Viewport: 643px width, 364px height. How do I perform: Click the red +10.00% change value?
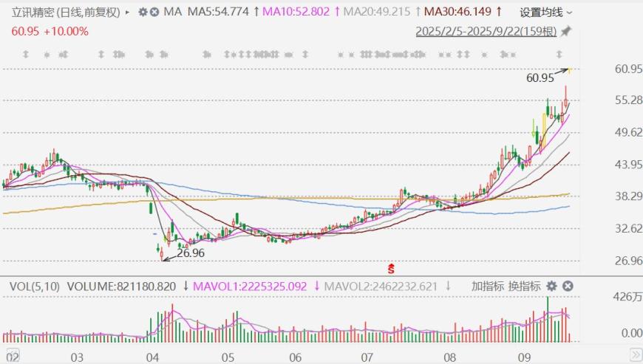(66, 32)
